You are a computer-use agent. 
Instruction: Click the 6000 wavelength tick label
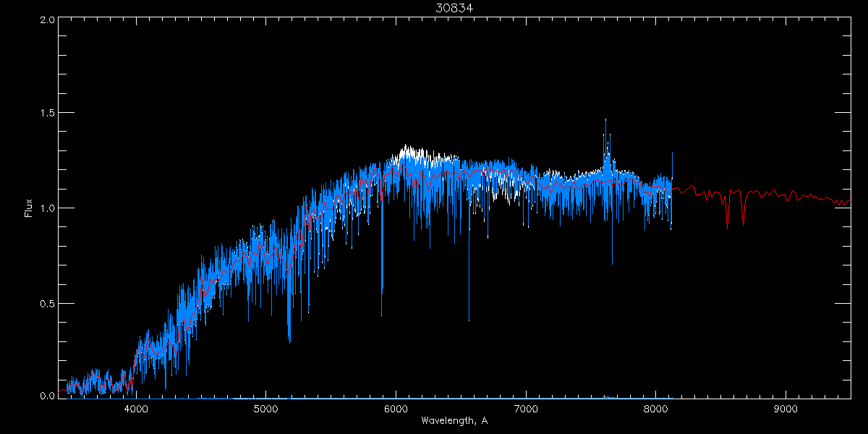point(396,409)
